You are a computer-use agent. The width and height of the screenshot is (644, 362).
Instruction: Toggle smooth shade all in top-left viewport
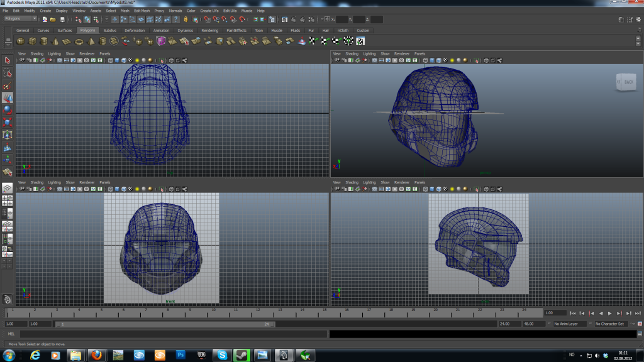click(117, 60)
